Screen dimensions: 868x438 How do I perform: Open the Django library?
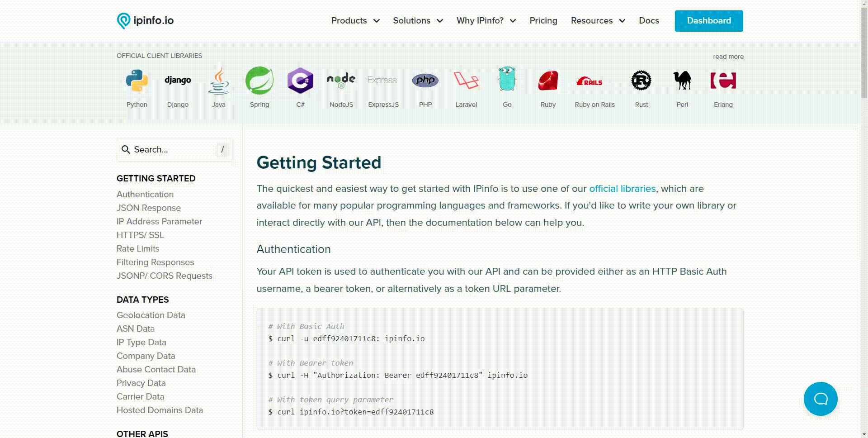[x=178, y=80]
